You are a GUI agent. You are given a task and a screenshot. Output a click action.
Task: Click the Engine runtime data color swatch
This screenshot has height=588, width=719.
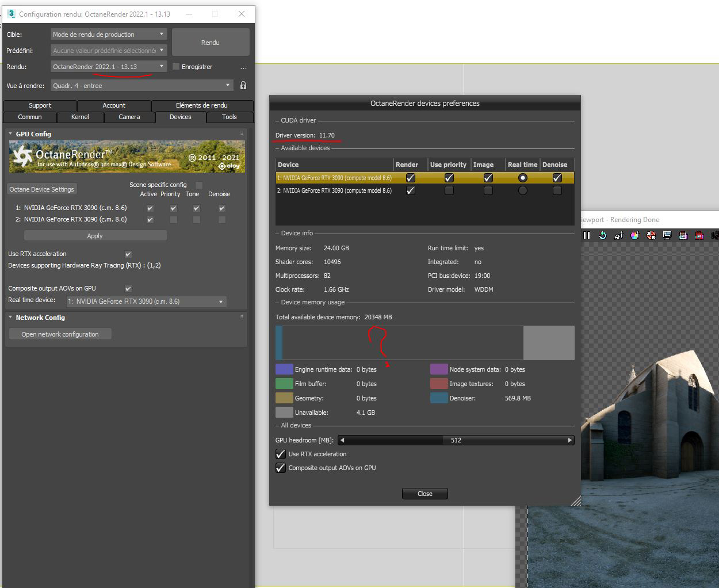point(284,369)
